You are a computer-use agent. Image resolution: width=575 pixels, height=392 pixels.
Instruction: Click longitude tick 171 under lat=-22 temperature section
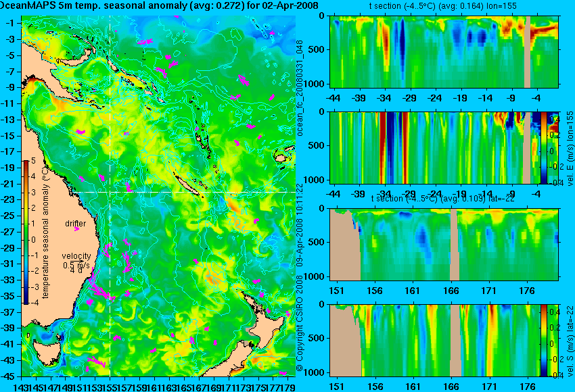point(489,291)
